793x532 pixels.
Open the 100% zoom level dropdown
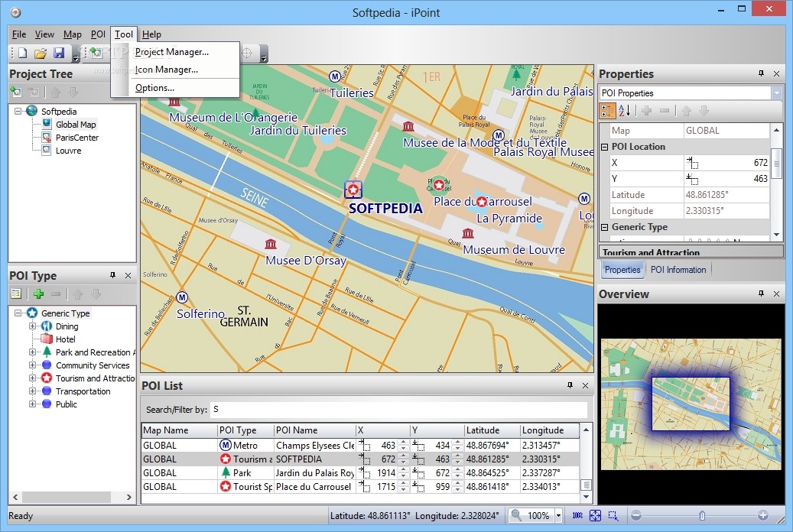pos(558,516)
